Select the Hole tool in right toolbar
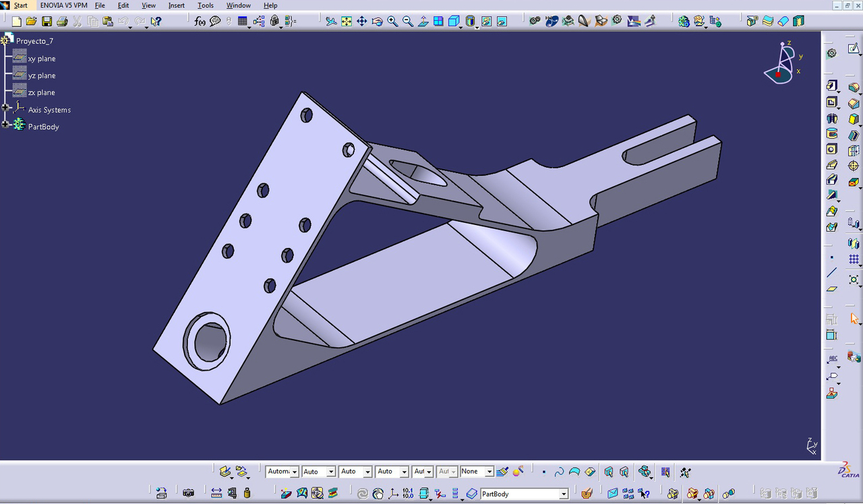This screenshot has width=863, height=504. (x=831, y=149)
